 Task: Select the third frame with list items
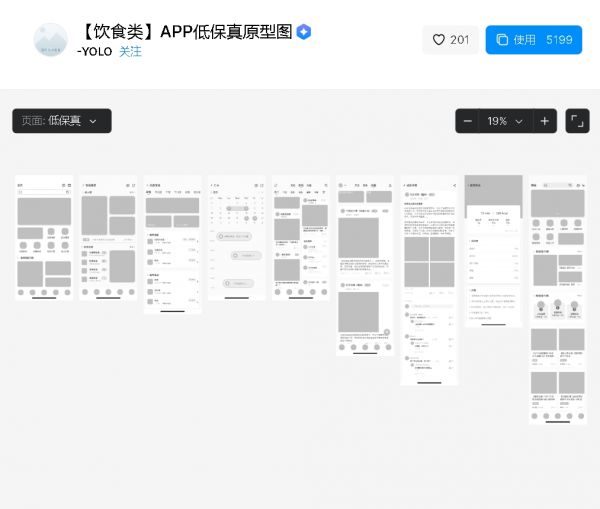[x=172, y=245]
